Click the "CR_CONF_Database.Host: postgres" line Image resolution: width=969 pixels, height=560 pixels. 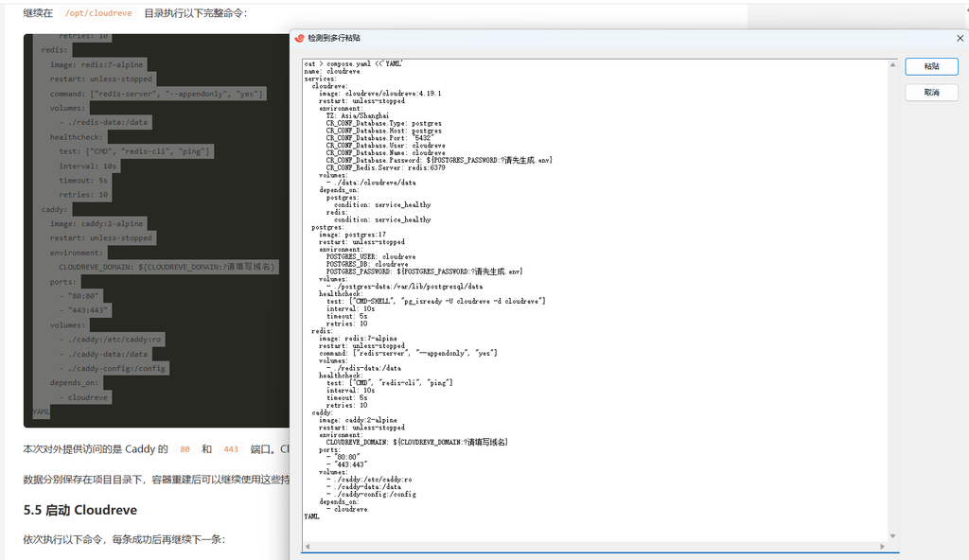(x=384, y=131)
